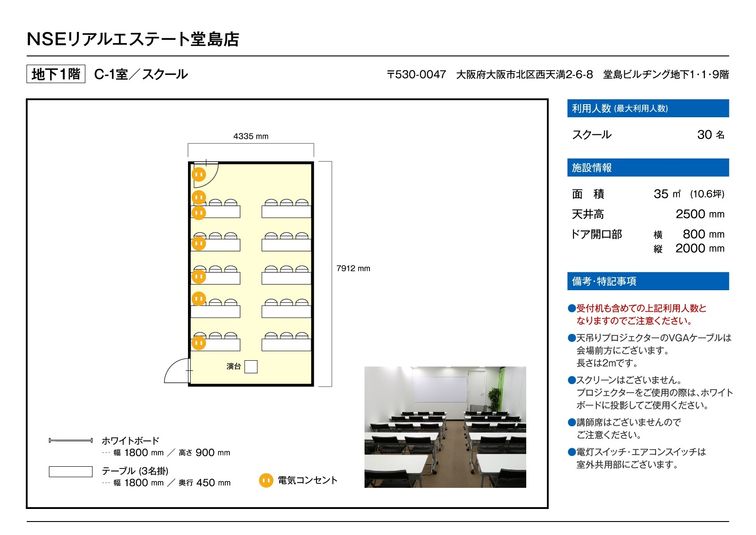Click the 演台 podium label

[x=234, y=366]
